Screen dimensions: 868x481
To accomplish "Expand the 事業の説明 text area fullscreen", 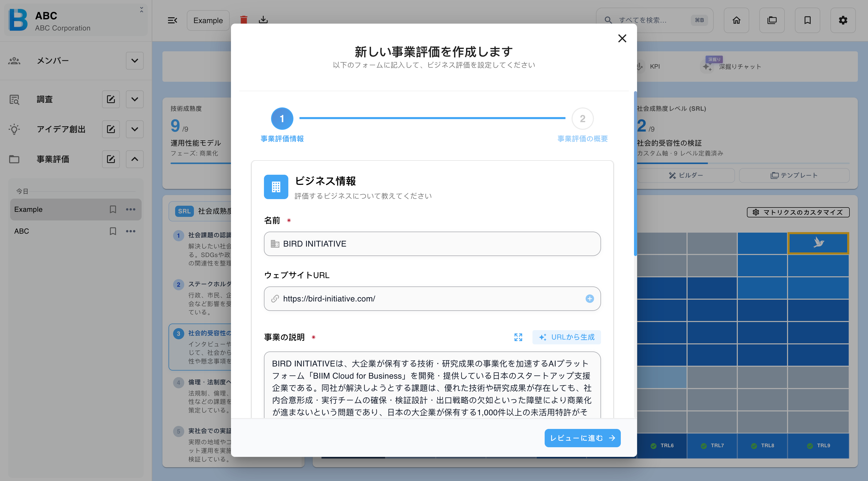I will (518, 337).
